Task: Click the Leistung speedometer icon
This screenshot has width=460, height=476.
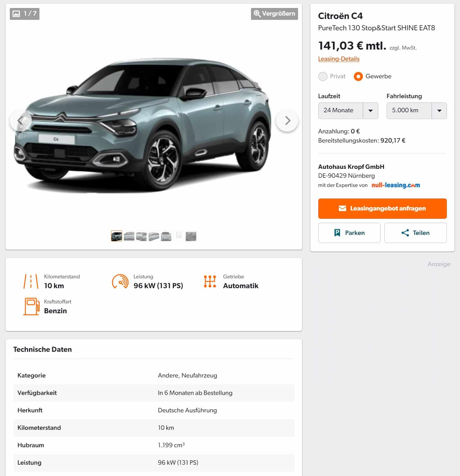Action: (x=120, y=281)
